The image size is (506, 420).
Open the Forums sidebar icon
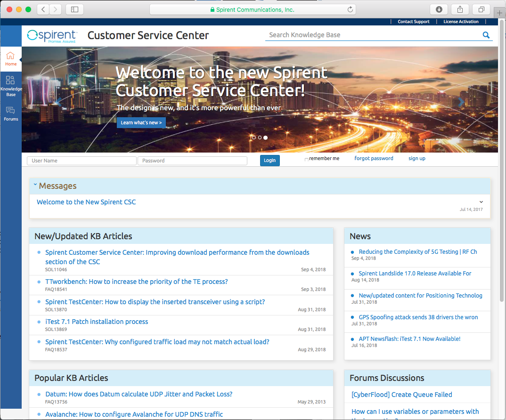11,113
